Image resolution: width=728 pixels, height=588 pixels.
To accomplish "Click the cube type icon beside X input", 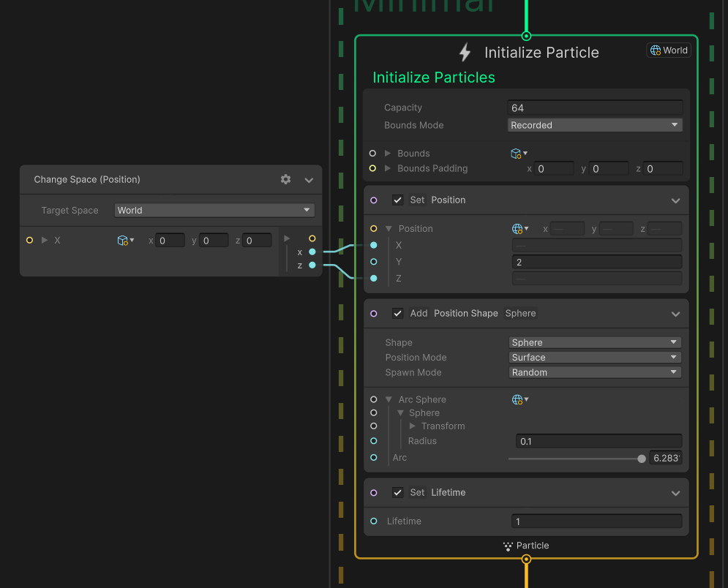I will tap(123, 240).
